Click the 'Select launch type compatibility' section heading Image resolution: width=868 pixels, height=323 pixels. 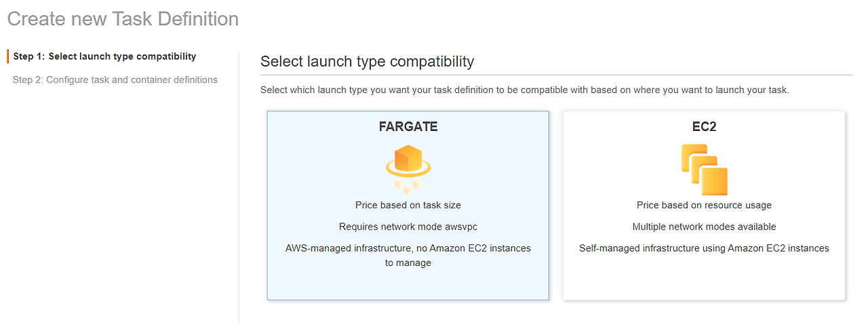pos(367,61)
